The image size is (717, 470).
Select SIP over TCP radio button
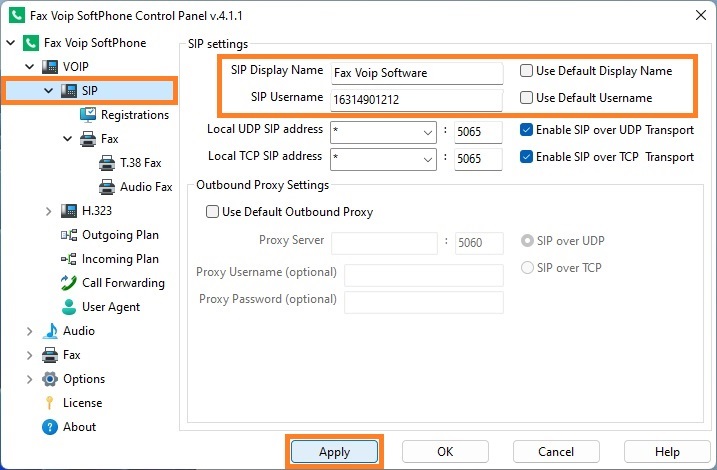click(527, 267)
